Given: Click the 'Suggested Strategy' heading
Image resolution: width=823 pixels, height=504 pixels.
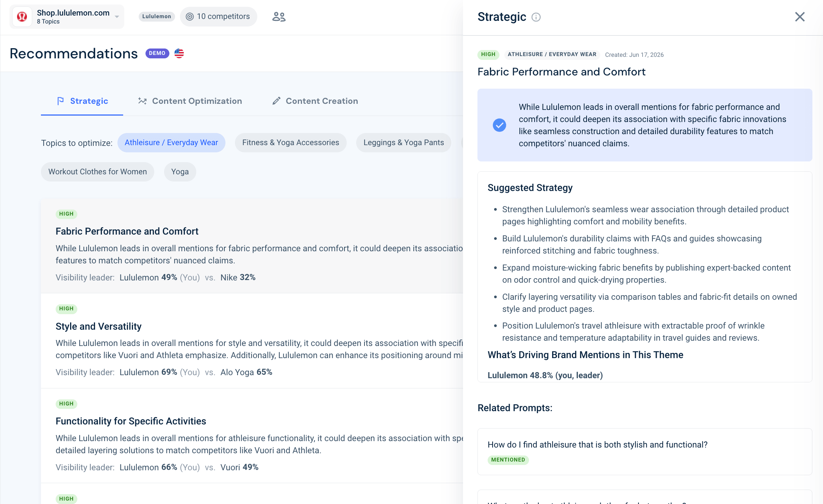Looking at the screenshot, I should (x=530, y=188).
